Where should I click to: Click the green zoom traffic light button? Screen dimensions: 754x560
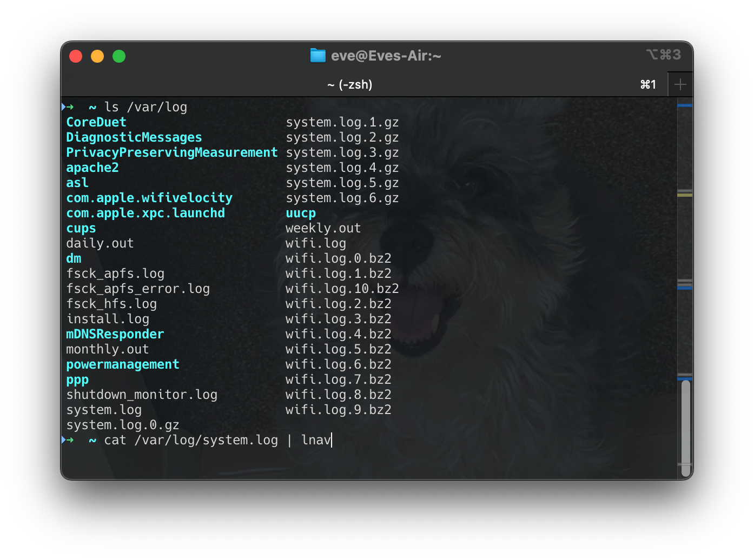pos(119,56)
